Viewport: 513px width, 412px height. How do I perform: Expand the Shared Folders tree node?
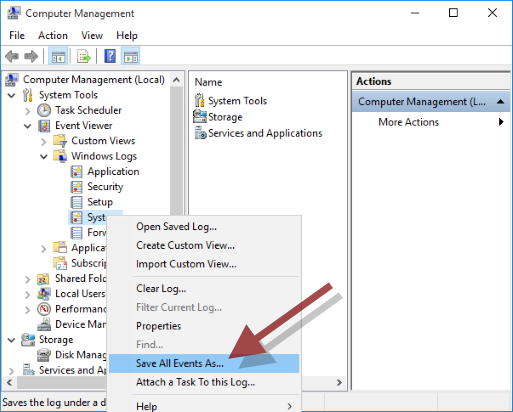tap(28, 279)
